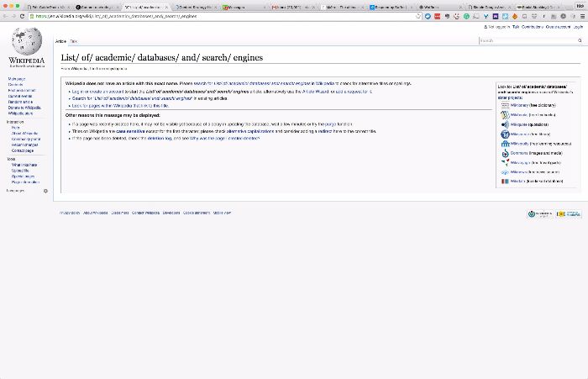The image size is (588, 379).
Task: Open the Languages settings gear
Action: click(x=45, y=191)
